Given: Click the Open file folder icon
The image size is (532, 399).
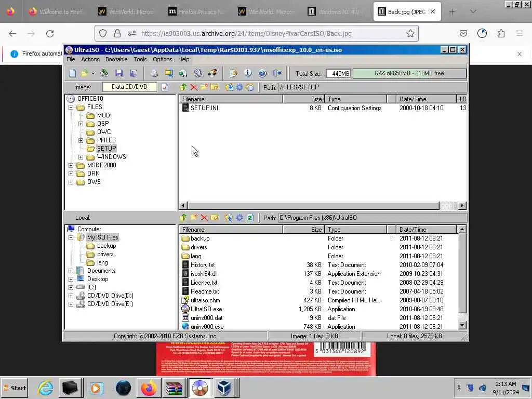Looking at the screenshot, I should (x=84, y=73).
